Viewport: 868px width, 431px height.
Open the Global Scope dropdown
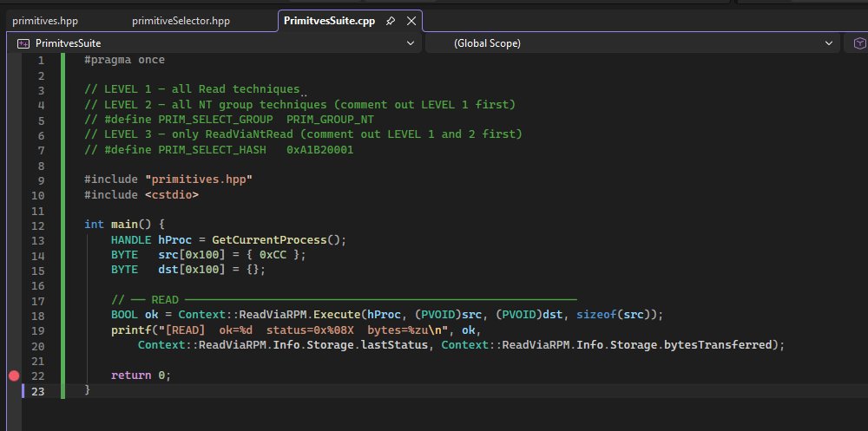(829, 43)
